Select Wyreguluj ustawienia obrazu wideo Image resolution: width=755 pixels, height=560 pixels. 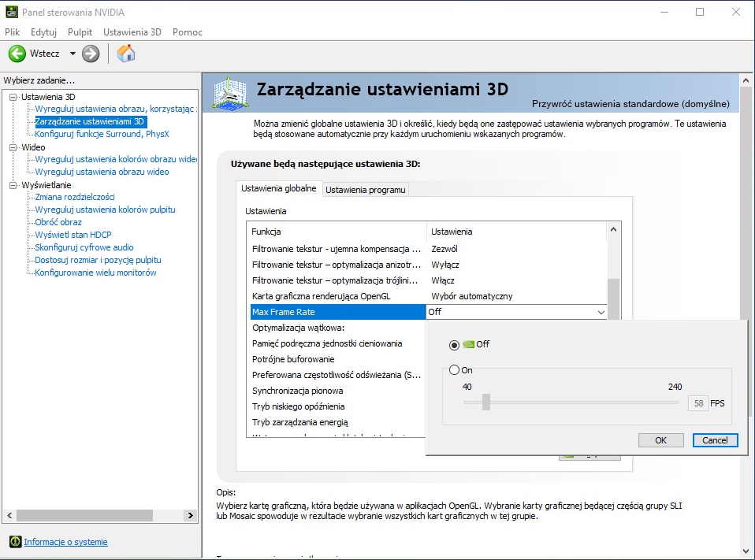point(102,172)
